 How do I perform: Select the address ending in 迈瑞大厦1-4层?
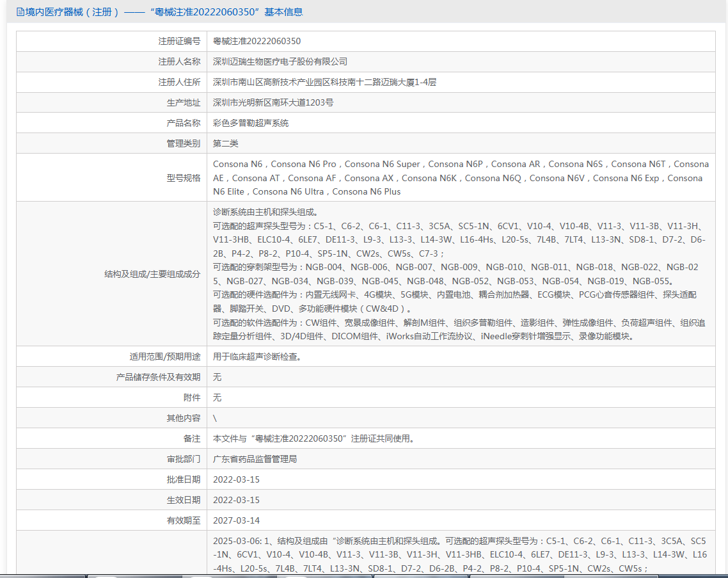(x=324, y=82)
